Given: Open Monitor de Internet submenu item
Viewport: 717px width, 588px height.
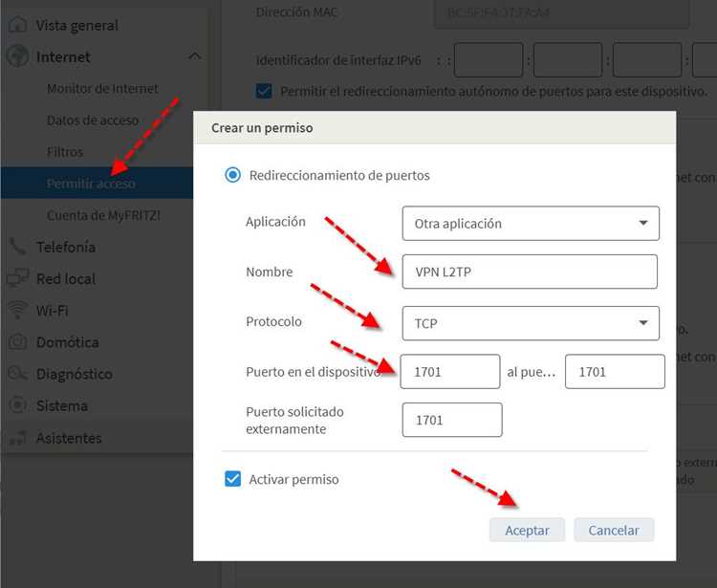Looking at the screenshot, I should point(102,88).
